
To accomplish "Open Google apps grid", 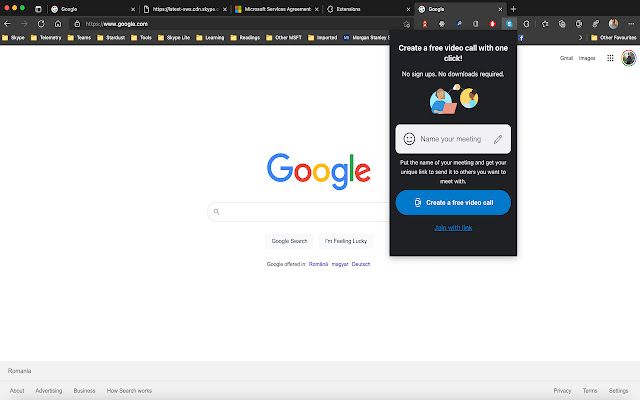I will point(610,58).
